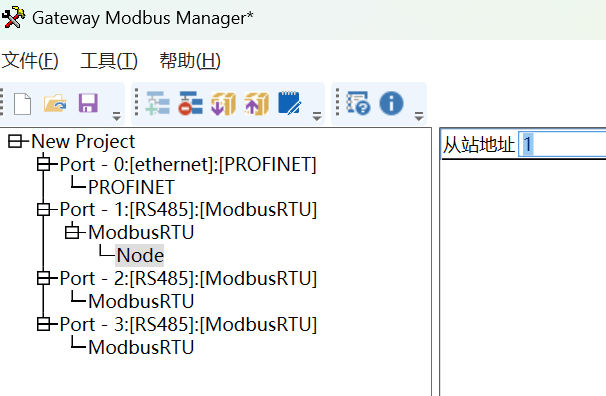Collapse the Port - 0 ethernet branch
Screen dimensions: 606x396
44,164
